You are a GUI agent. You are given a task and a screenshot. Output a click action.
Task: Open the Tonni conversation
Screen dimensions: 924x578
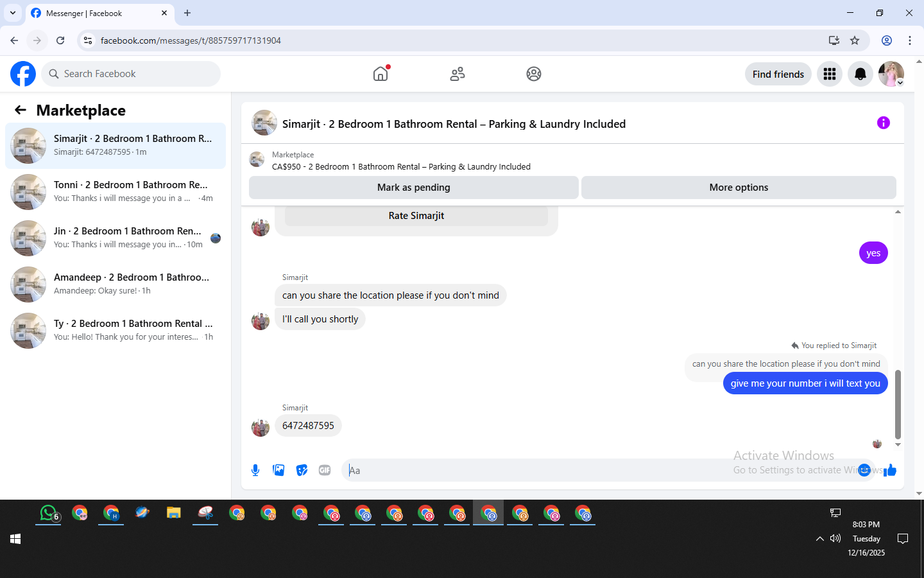click(x=116, y=192)
